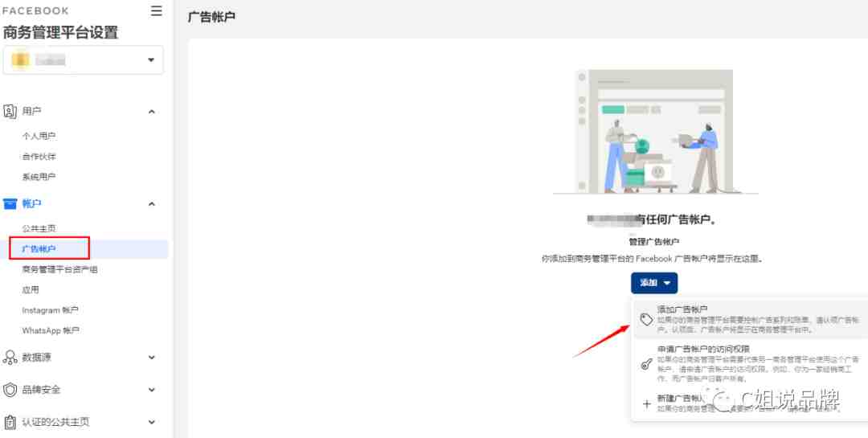Open 系统用户 in sidebar
The height and width of the screenshot is (438, 868).
39,177
